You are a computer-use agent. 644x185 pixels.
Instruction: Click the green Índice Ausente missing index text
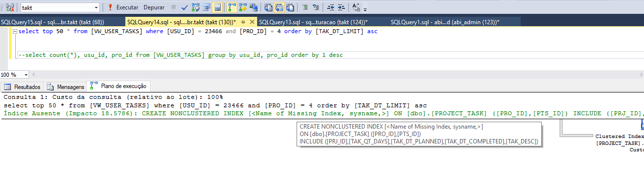(x=323, y=113)
